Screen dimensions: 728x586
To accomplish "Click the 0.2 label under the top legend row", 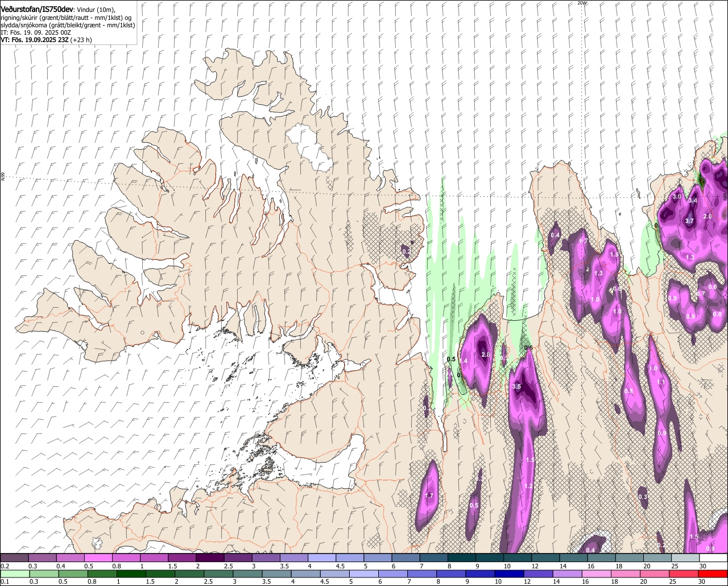I will coord(5,566).
